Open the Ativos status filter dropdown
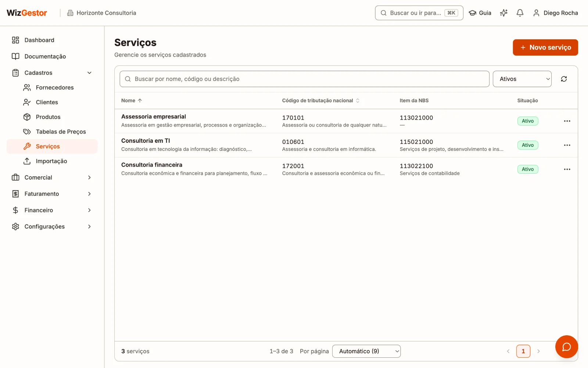The height and width of the screenshot is (368, 588). pyautogui.click(x=522, y=79)
